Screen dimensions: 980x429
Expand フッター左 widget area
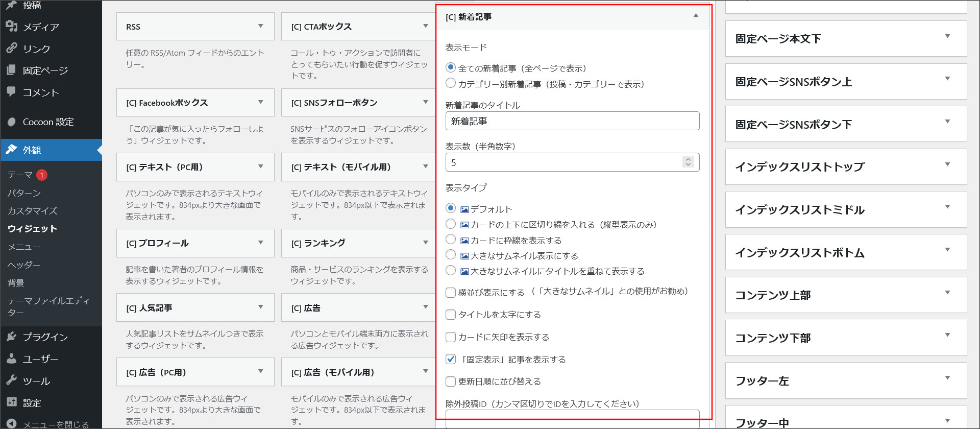[x=947, y=378]
